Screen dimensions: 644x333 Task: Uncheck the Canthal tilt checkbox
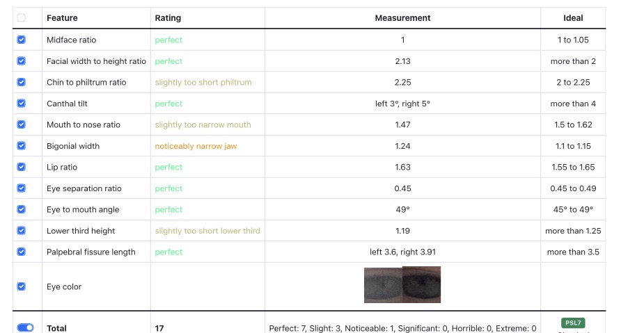point(22,104)
